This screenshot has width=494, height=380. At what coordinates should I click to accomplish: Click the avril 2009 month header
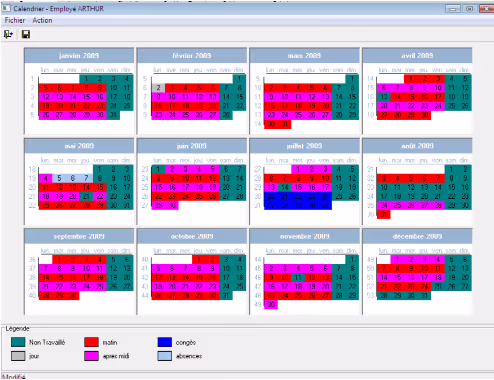(x=417, y=55)
